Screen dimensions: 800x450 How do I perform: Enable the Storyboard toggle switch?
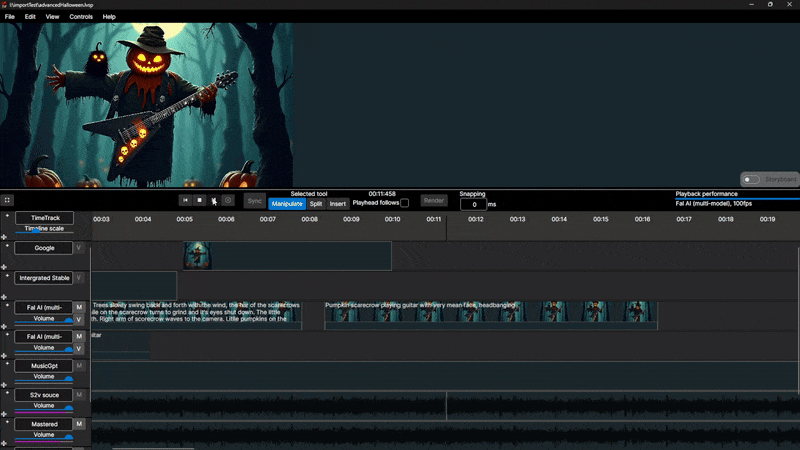click(x=751, y=179)
